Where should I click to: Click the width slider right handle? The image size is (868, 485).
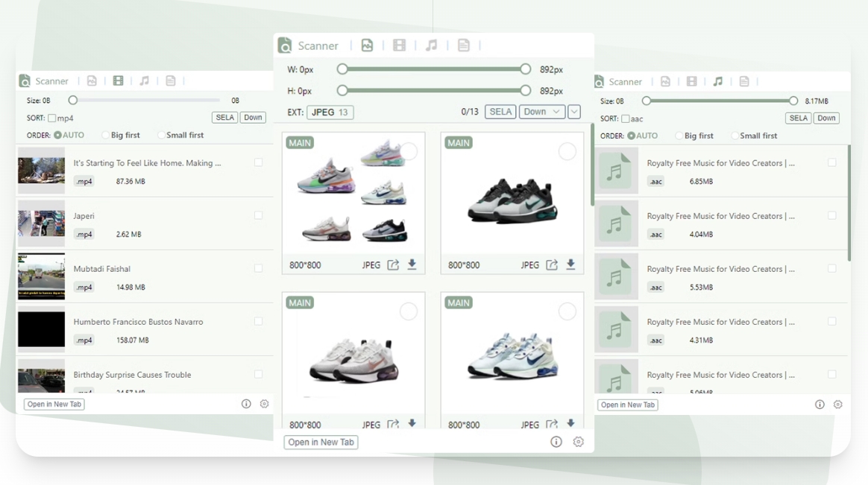click(x=525, y=69)
